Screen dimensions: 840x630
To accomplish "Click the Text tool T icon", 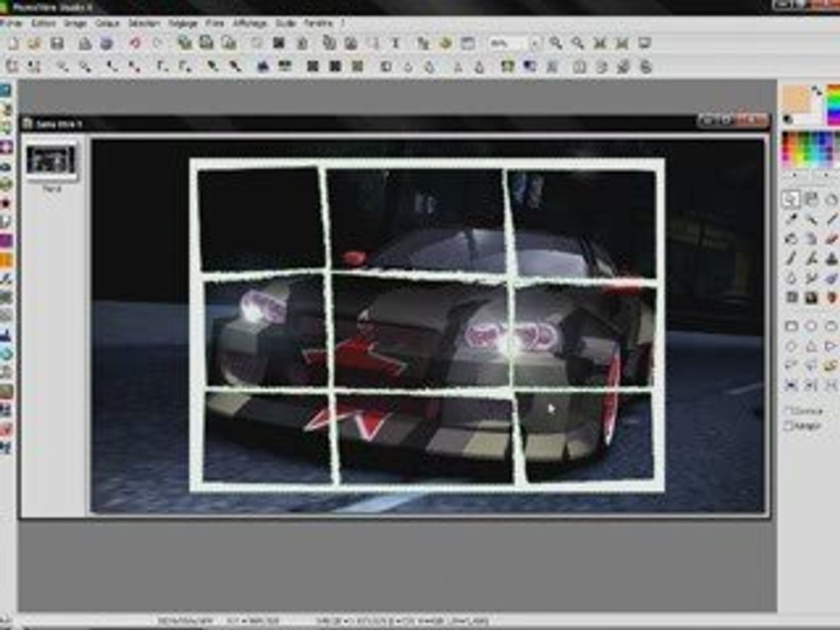I will (x=395, y=44).
